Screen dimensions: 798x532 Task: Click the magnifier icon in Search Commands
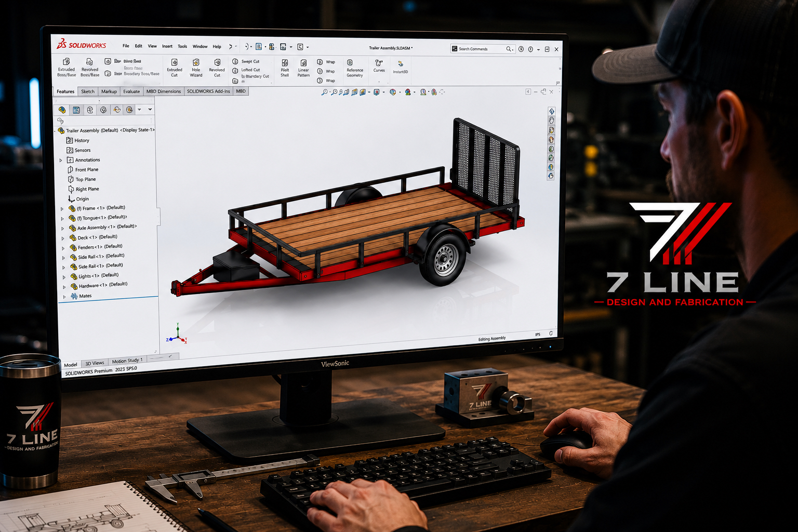pyautogui.click(x=509, y=49)
